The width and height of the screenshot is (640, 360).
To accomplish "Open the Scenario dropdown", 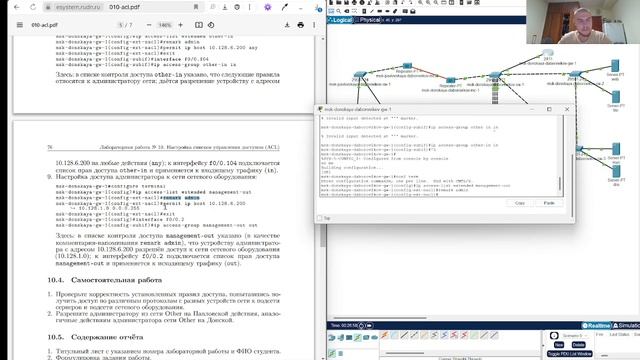I will tap(575, 336).
